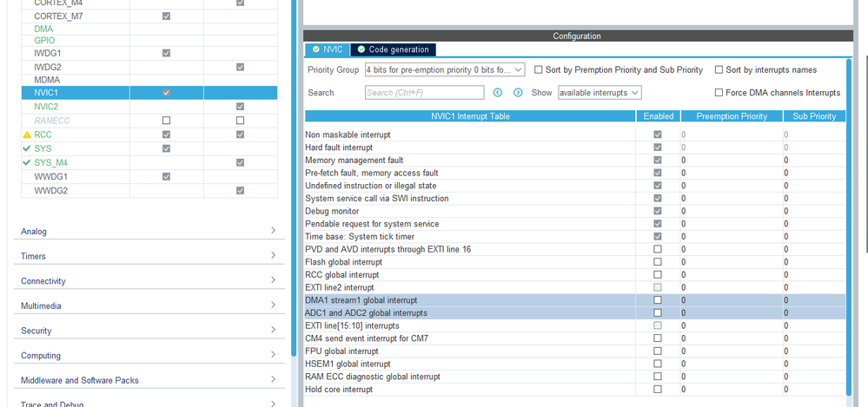Select Hard fault interrupt row
The width and height of the screenshot is (868, 407).
point(575,148)
